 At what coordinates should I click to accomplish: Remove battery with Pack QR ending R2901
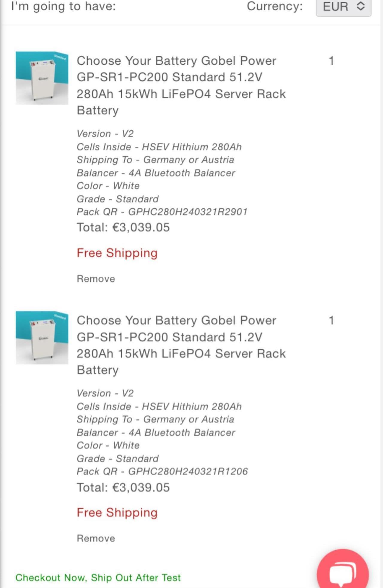click(x=96, y=279)
